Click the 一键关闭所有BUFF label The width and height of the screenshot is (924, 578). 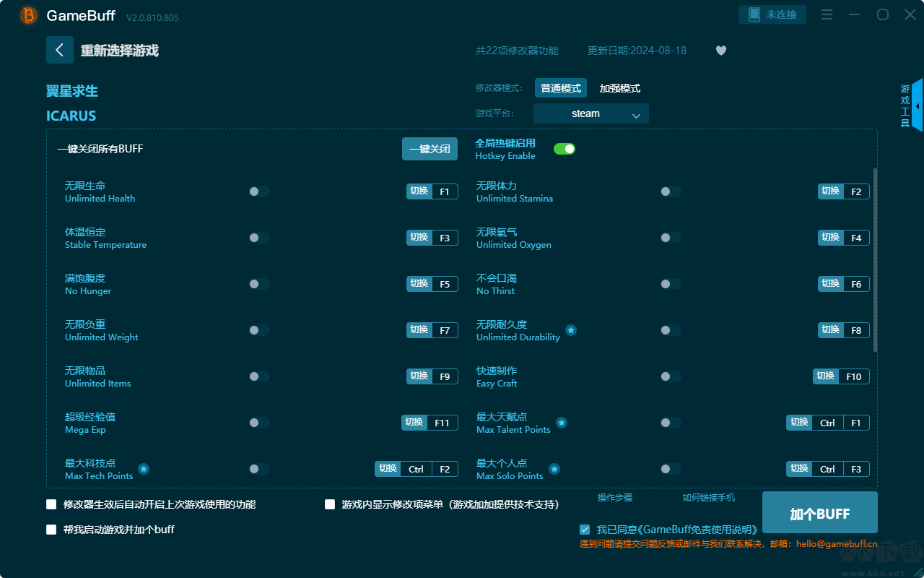coord(100,149)
